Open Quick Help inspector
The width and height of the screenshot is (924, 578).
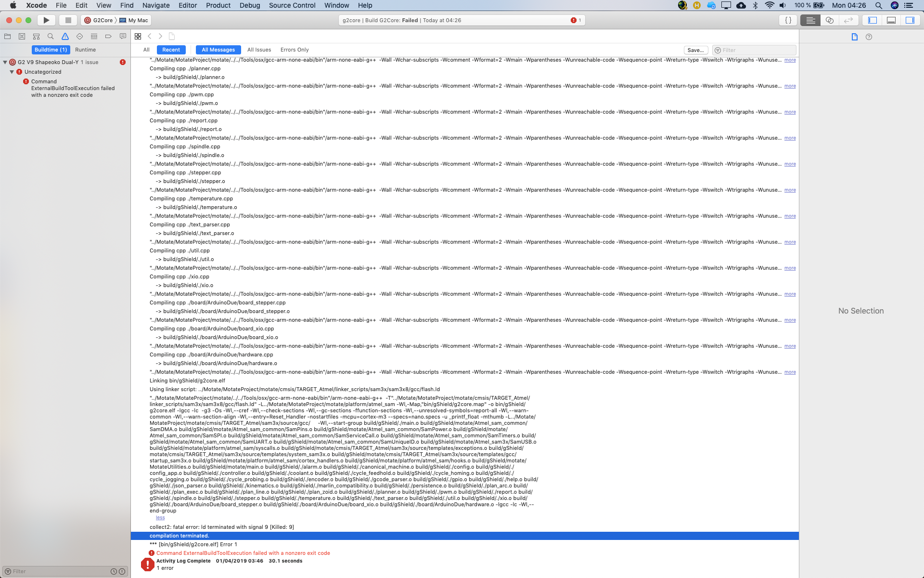coord(869,36)
